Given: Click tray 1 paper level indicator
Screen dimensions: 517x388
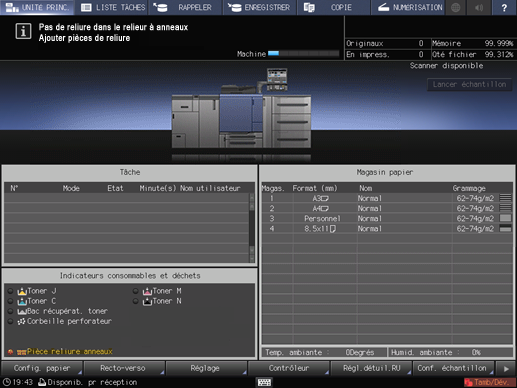Looking at the screenshot, I should [505, 198].
